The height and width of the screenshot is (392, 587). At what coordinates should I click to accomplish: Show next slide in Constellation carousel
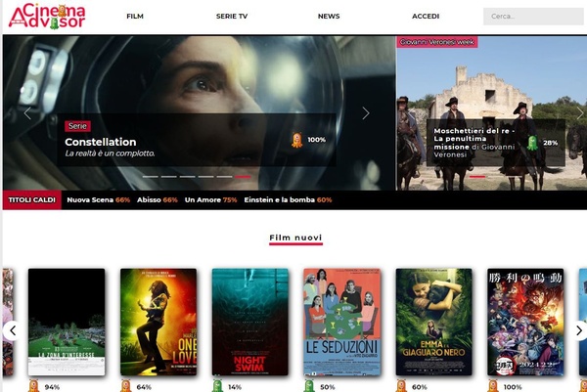click(x=366, y=113)
